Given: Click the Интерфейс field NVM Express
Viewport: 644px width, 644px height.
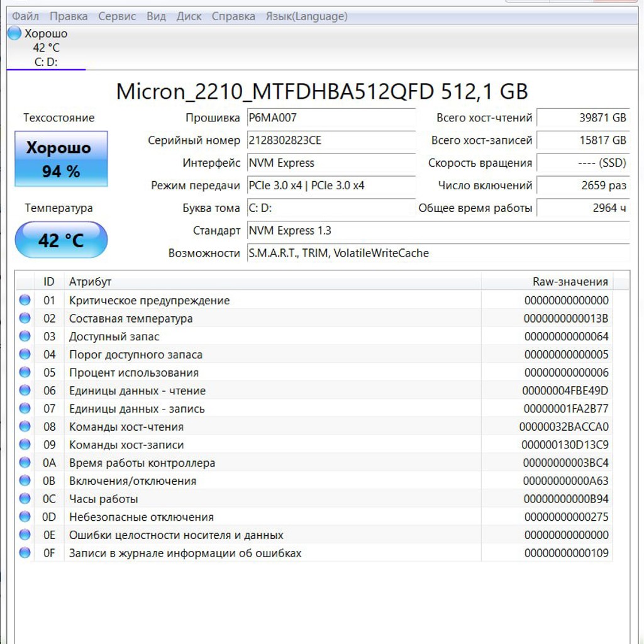Looking at the screenshot, I should tap(331, 163).
